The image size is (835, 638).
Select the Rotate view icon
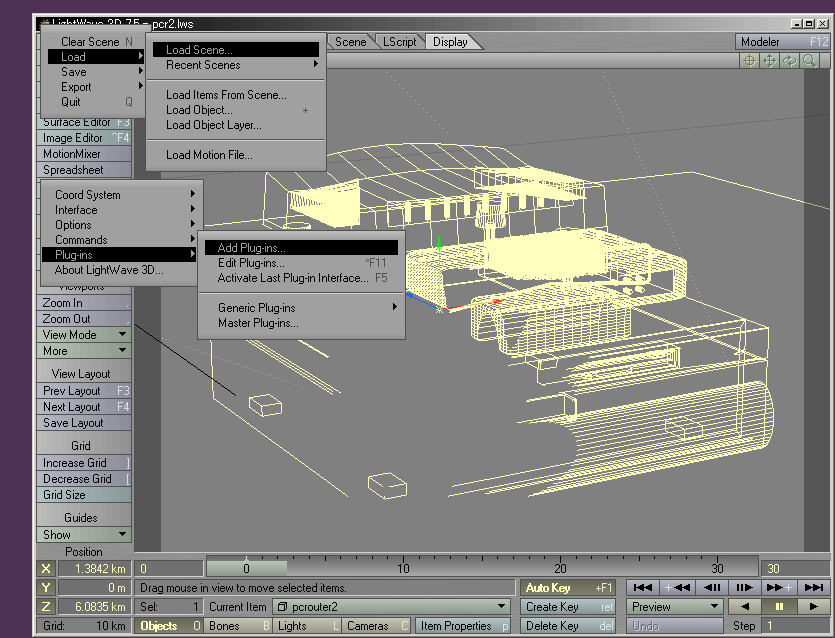789,60
